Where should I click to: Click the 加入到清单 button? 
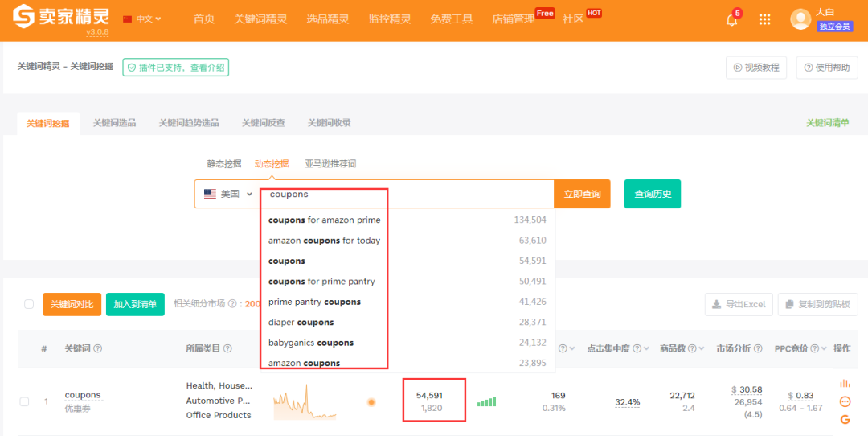[x=135, y=304]
